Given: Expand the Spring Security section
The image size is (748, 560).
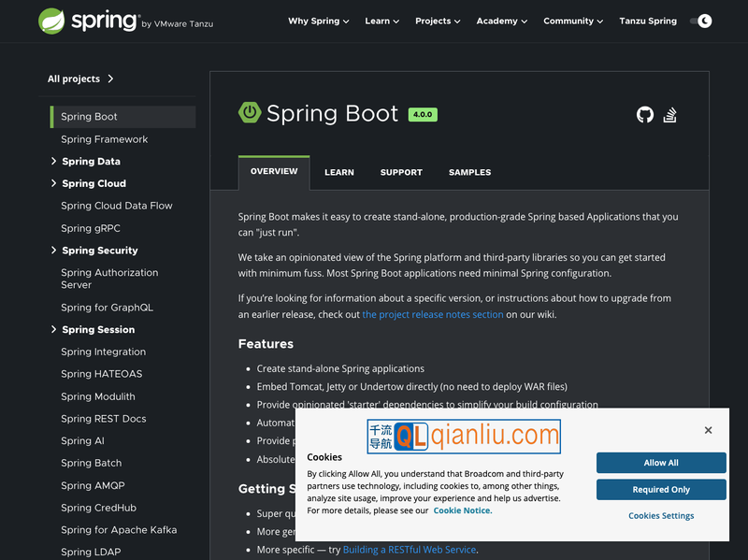Looking at the screenshot, I should (x=53, y=251).
